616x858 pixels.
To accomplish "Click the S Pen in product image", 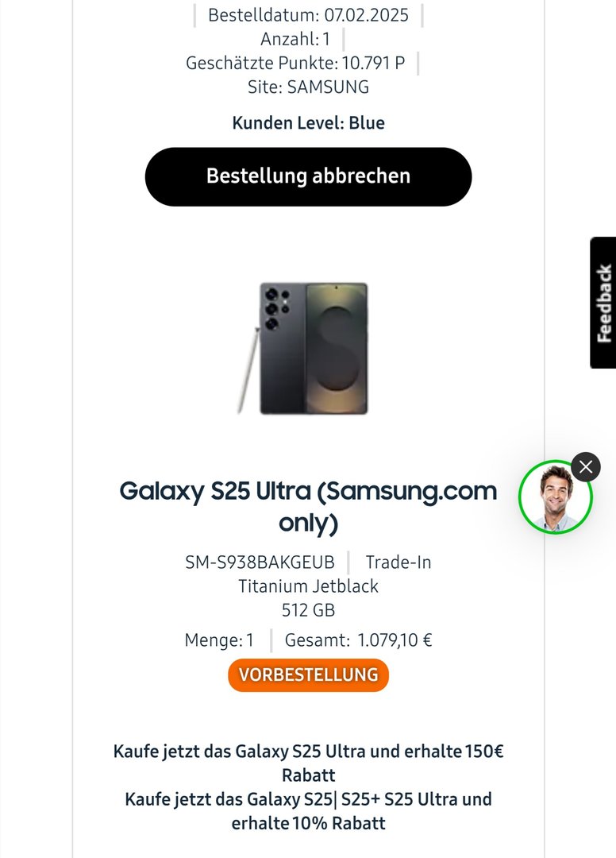I will tap(248, 370).
